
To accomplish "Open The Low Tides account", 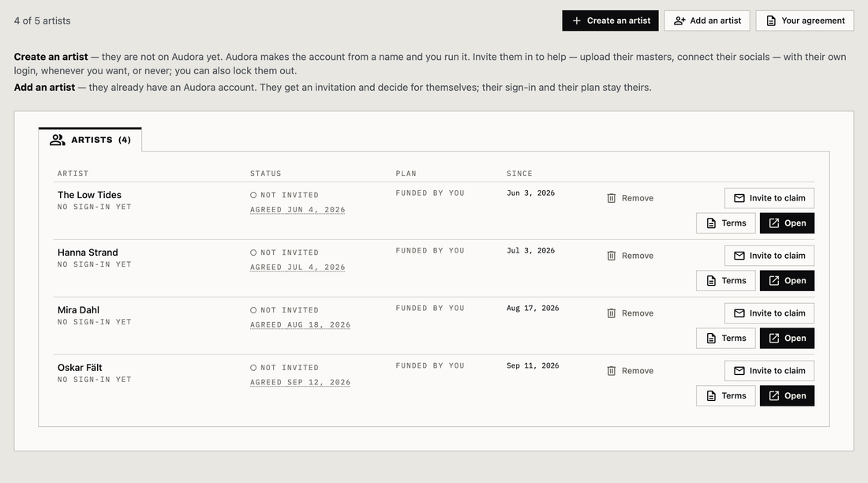I will 788,223.
